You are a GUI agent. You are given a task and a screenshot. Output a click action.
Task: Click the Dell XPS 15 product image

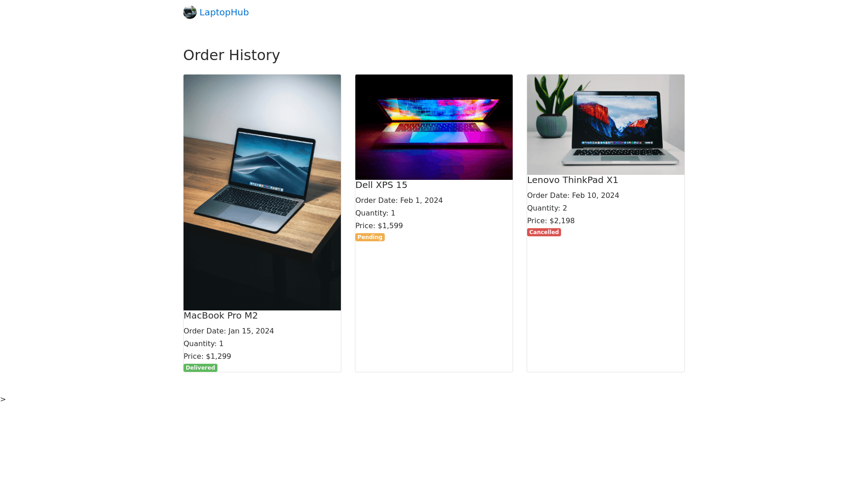point(434,127)
